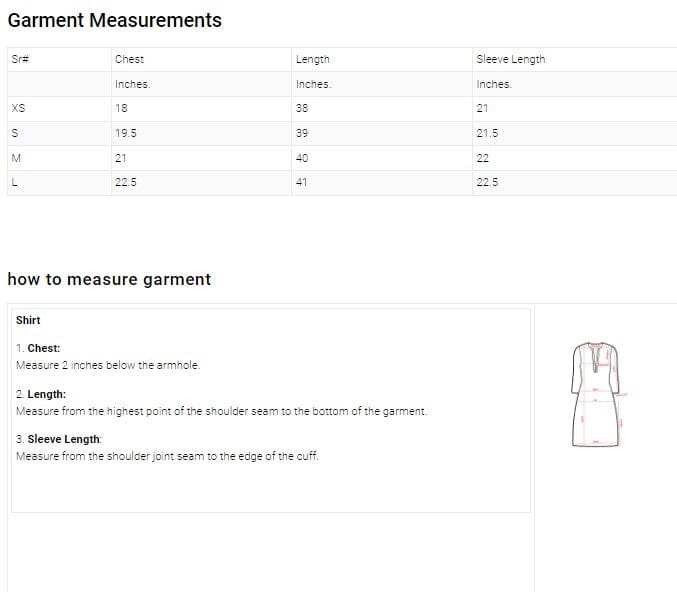Click the M size row label

(15, 158)
